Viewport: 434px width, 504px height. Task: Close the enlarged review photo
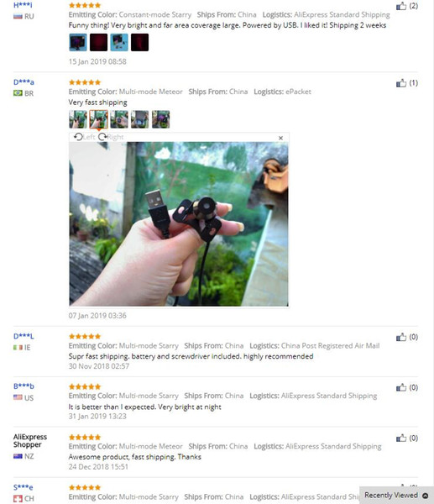click(280, 138)
